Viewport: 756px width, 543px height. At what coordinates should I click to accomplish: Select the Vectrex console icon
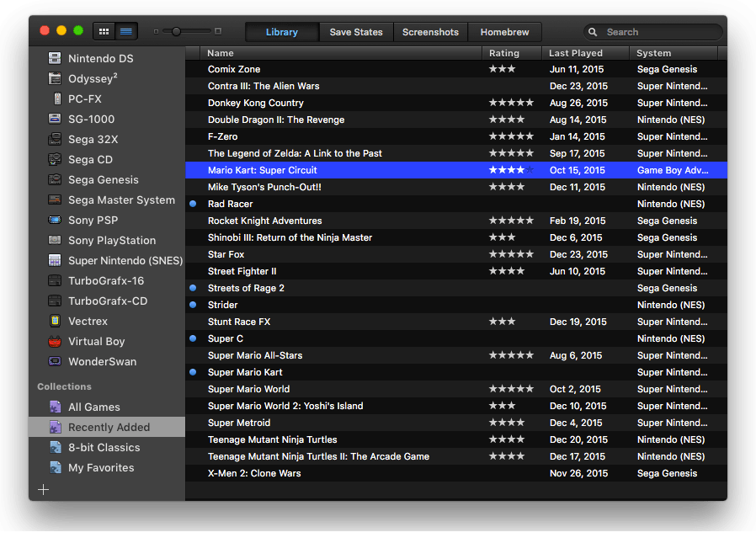(x=55, y=322)
